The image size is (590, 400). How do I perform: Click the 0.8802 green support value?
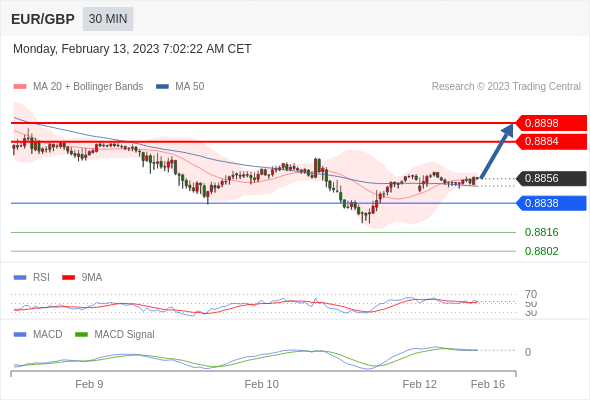click(x=541, y=251)
